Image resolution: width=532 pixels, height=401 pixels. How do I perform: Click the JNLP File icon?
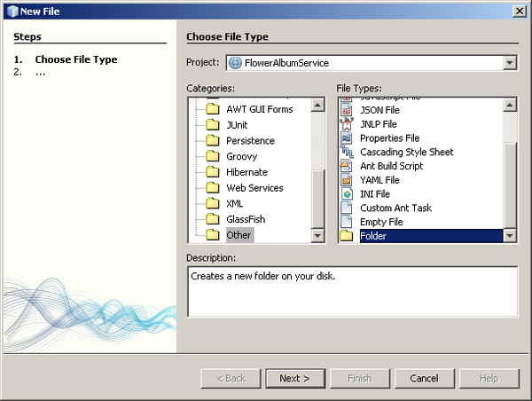(x=347, y=124)
